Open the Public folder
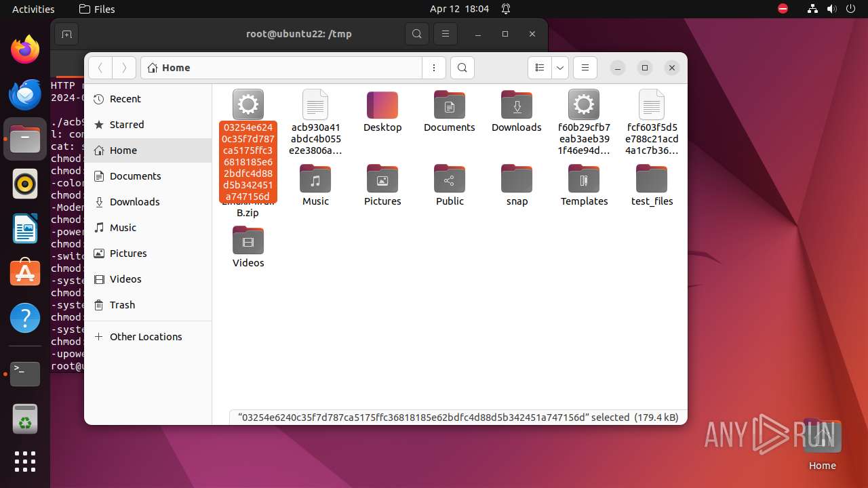The height and width of the screenshot is (488, 868). pos(450,186)
